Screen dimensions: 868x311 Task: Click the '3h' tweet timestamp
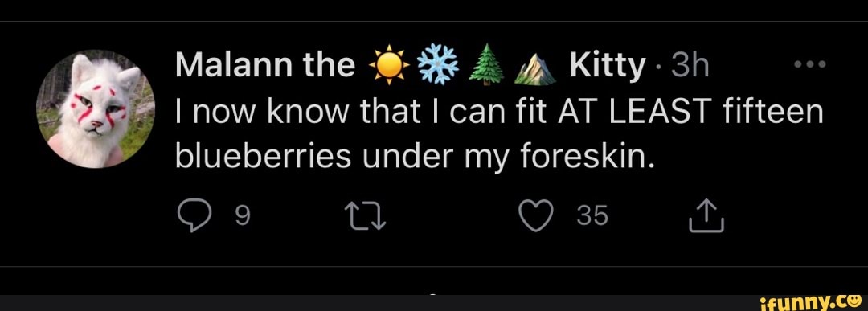click(x=690, y=66)
